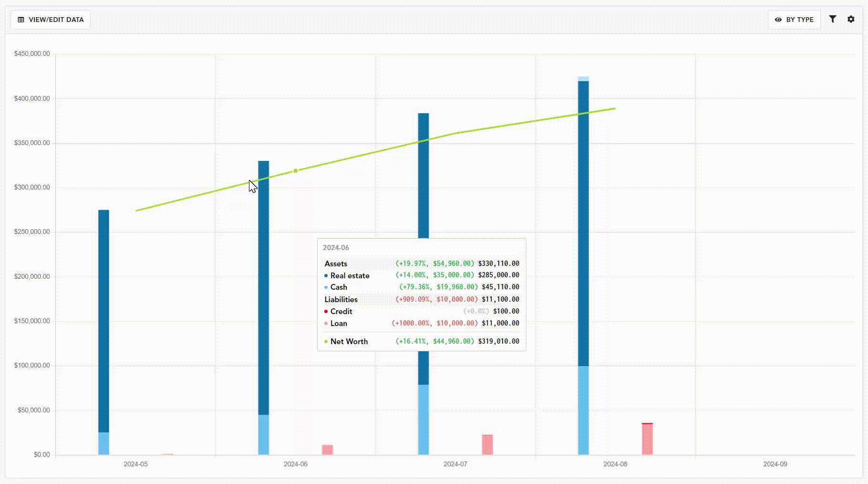The width and height of the screenshot is (868, 484).
Task: Click the 2024-08 cash bar segment
Action: pyautogui.click(x=583, y=410)
